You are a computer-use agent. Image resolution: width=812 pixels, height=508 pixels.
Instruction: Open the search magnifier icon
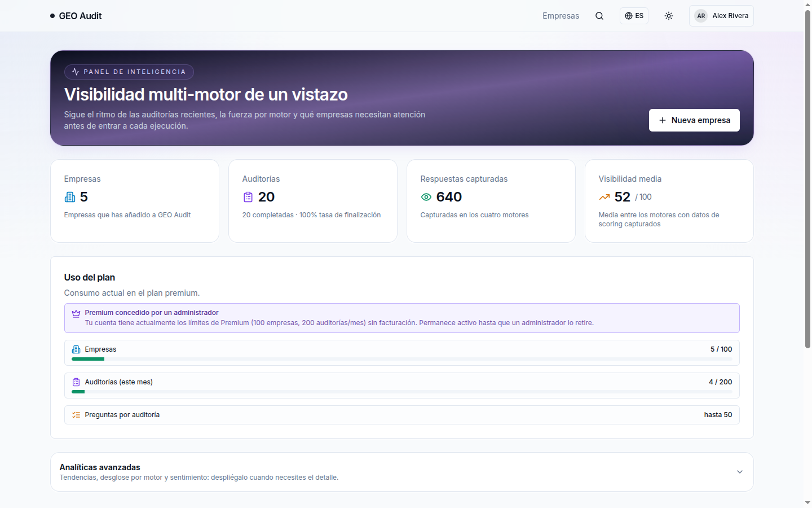[599, 16]
